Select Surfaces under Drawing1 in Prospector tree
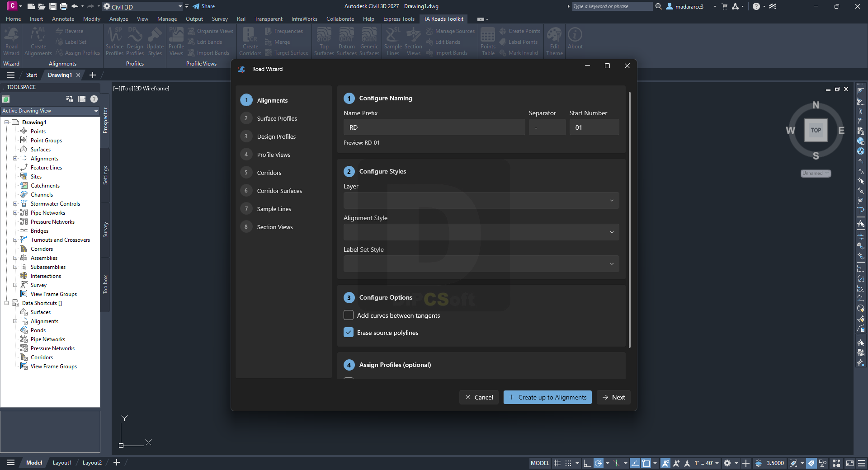This screenshot has height=470, width=868. (41, 150)
